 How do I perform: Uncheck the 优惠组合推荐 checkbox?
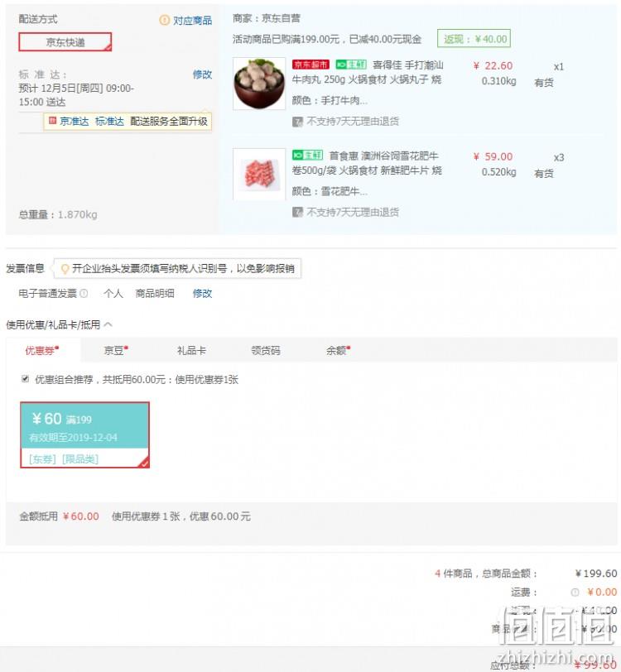(x=26, y=379)
